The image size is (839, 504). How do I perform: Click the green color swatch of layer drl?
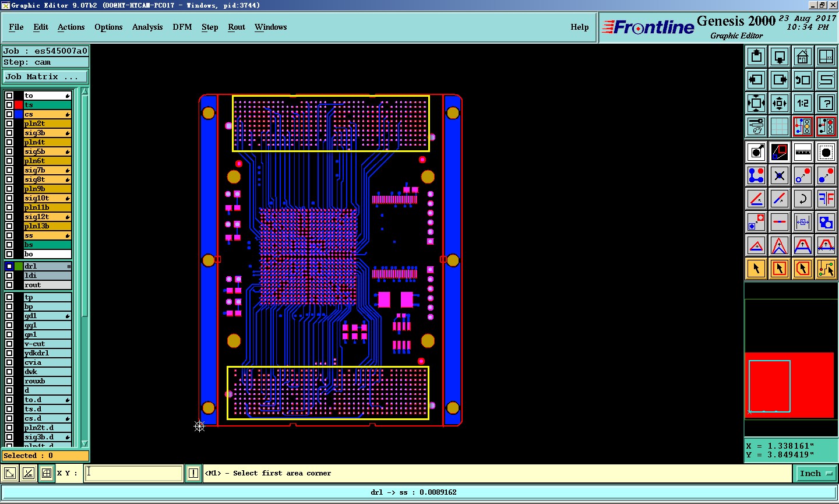coord(19,266)
